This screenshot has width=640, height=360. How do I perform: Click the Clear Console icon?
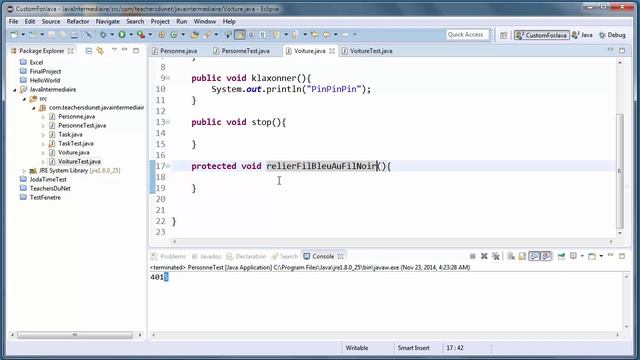pyautogui.click(x=511, y=256)
